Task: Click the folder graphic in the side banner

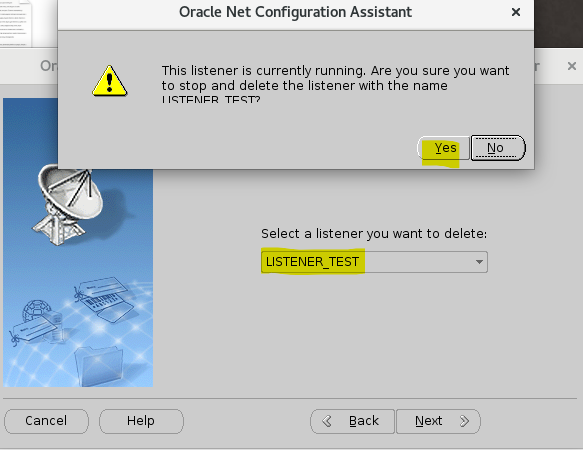Action: coord(99,366)
